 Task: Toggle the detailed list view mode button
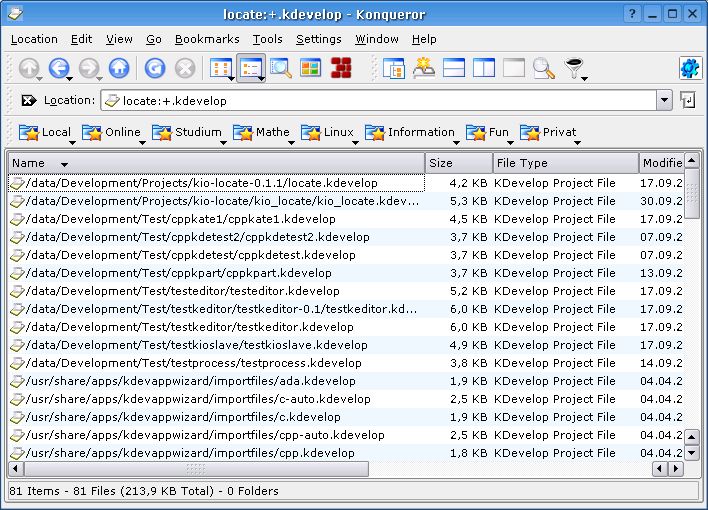pos(250,68)
